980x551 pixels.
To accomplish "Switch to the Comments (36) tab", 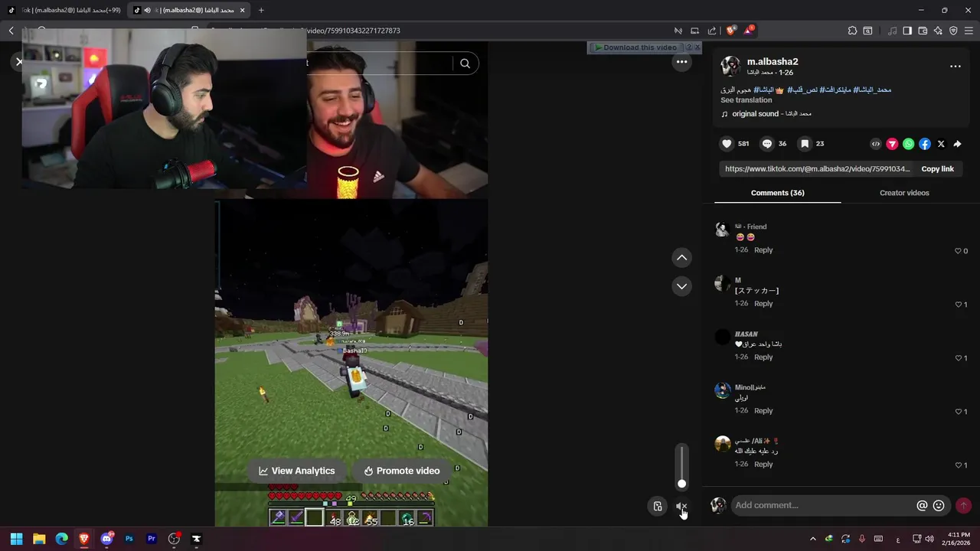I will [777, 193].
